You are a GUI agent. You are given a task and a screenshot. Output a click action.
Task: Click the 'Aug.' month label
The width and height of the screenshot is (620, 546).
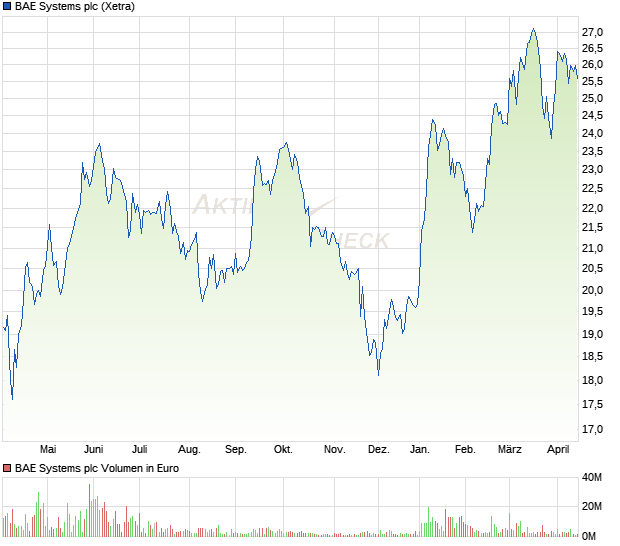(x=189, y=450)
